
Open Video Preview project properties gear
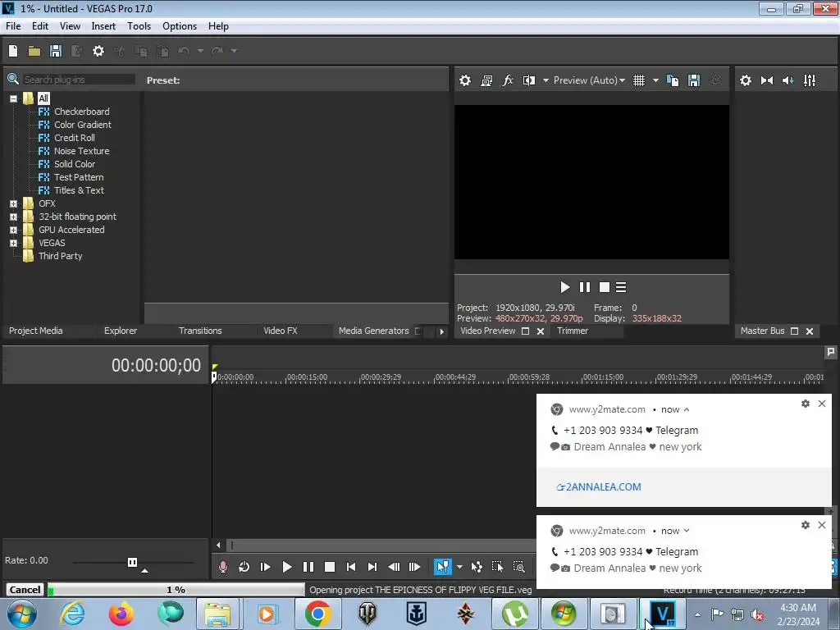point(465,80)
